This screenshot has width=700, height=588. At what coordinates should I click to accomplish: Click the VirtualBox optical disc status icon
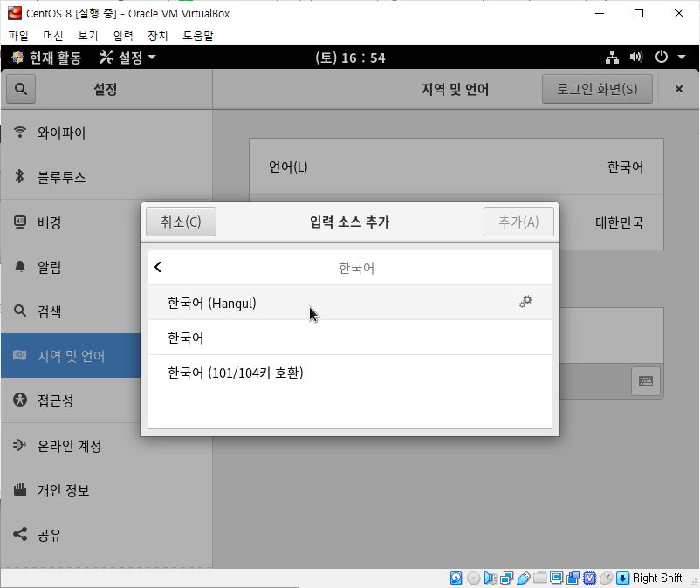click(473, 578)
